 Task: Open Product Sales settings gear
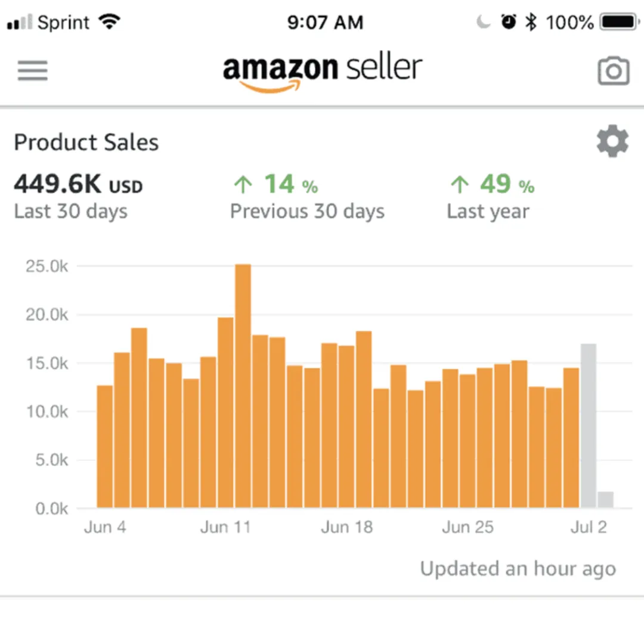pos(612,142)
